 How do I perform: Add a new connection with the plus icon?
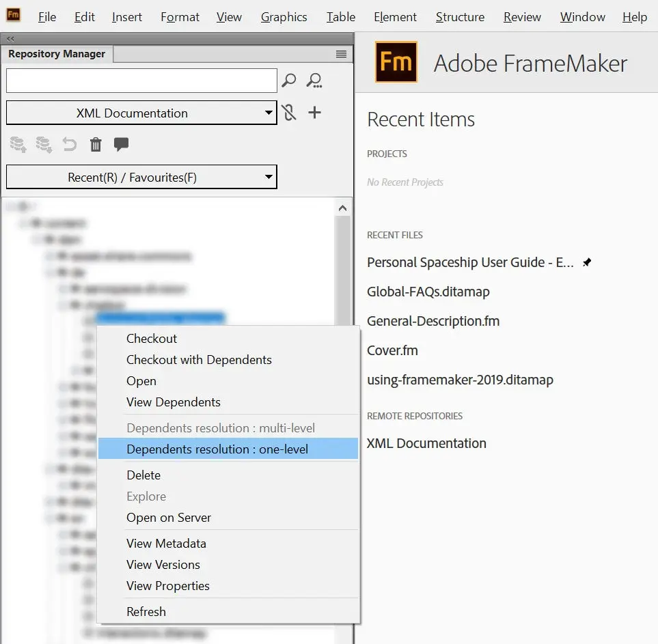[x=314, y=113]
